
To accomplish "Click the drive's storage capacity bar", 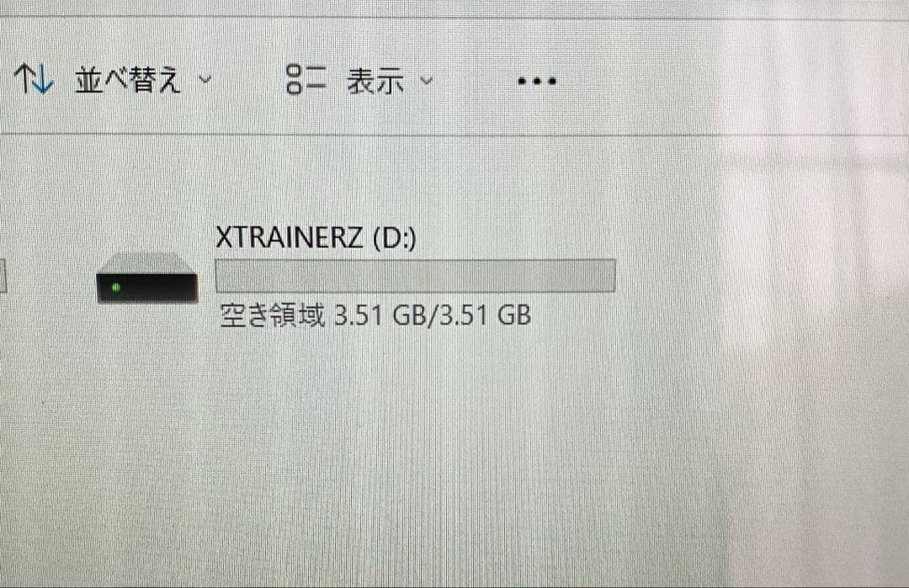I will pos(415,276).
